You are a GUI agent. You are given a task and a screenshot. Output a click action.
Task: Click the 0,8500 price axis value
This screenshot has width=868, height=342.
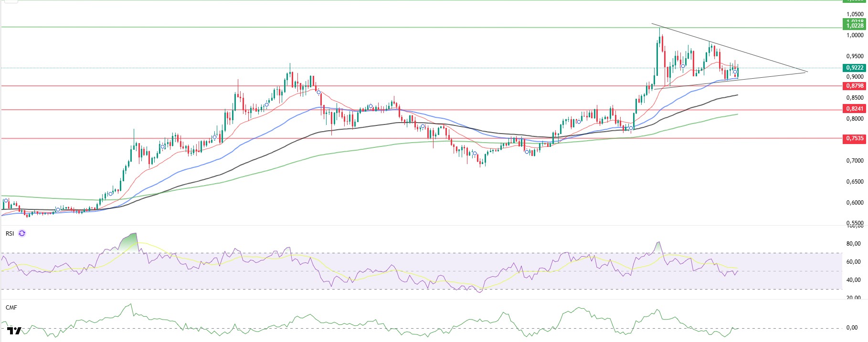click(x=855, y=98)
